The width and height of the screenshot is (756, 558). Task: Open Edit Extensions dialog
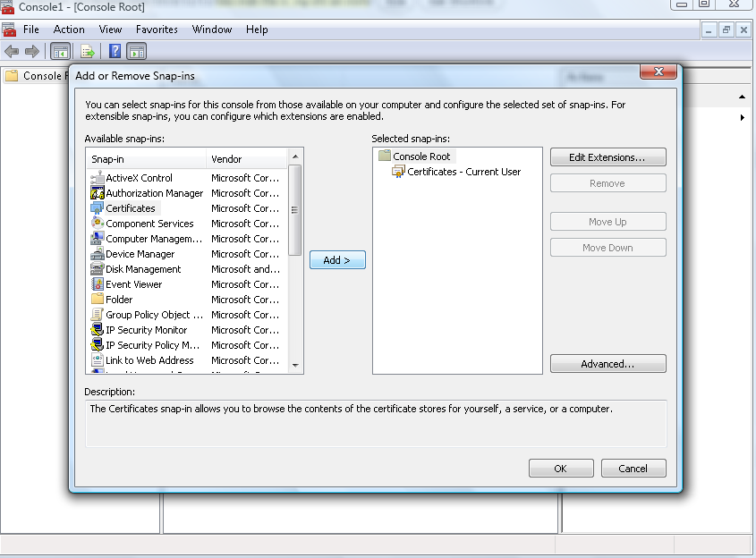tap(607, 157)
